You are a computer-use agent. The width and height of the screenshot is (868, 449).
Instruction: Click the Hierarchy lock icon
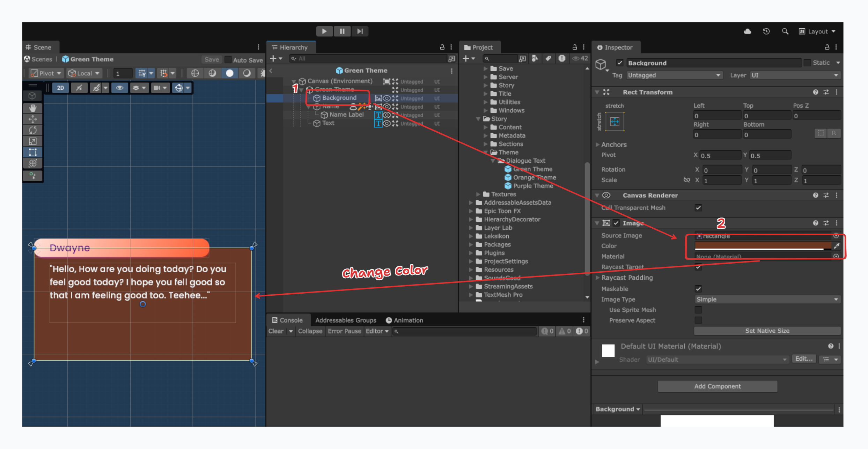tap(442, 46)
